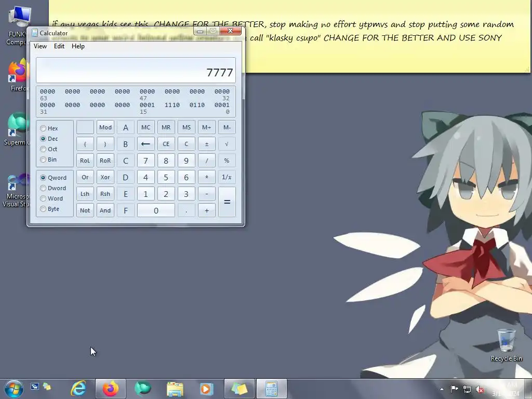This screenshot has height=399, width=532.
Task: Click the And button
Action: click(105, 210)
